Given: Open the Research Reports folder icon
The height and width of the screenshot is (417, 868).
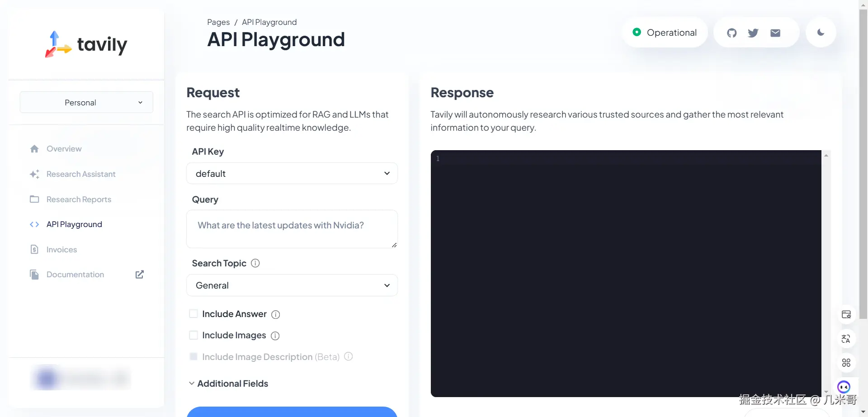Looking at the screenshot, I should (35, 199).
